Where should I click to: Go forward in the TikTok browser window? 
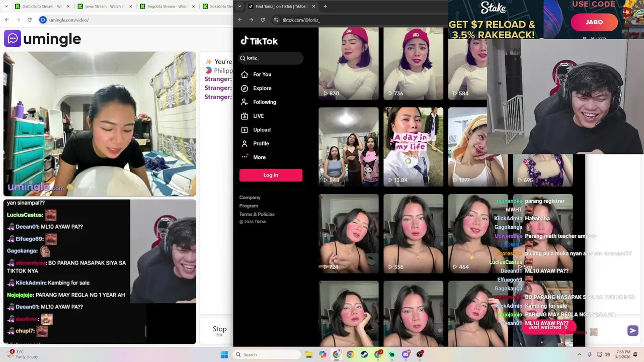click(251, 20)
